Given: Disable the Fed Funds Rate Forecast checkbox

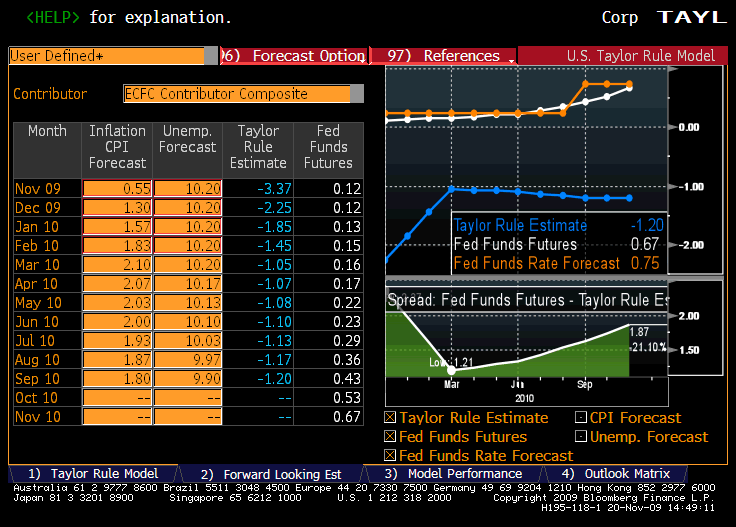Looking at the screenshot, I should pos(391,456).
